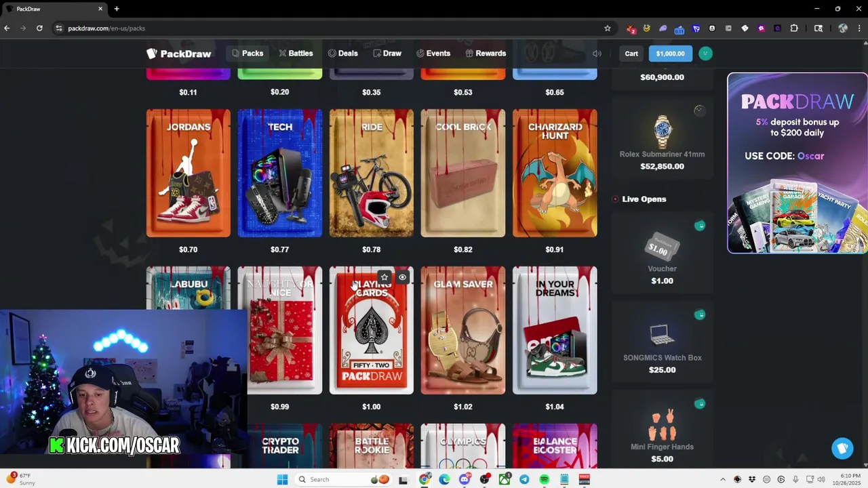
Task: Open the Naughty or Nice pack
Action: coord(280,330)
